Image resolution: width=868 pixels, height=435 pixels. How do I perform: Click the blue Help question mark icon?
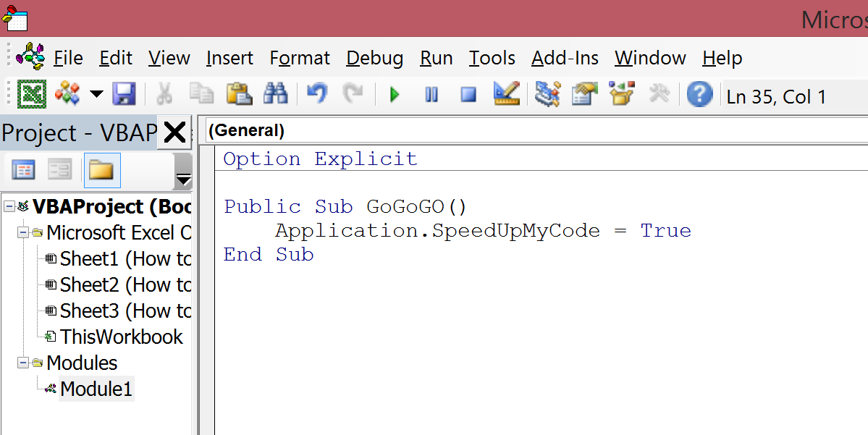click(x=699, y=94)
